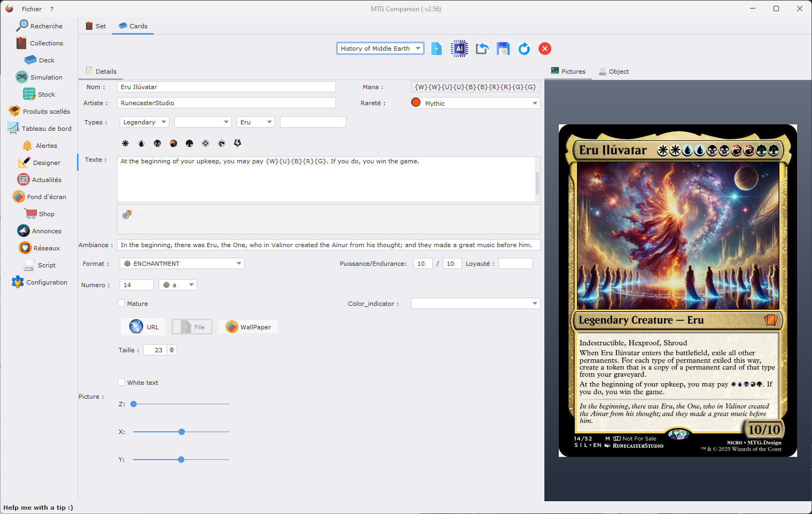812x514 pixels.
Task: Open Stock in the sidebar
Action: 40,94
